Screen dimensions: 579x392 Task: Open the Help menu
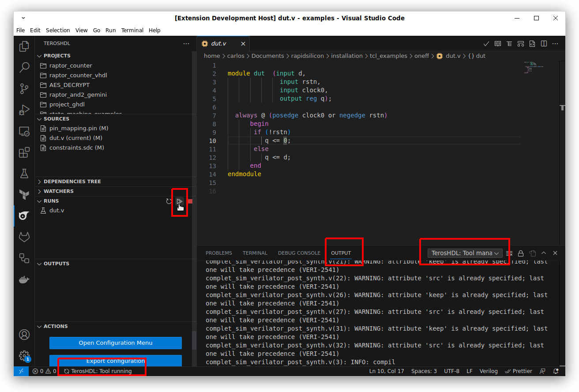click(x=154, y=30)
